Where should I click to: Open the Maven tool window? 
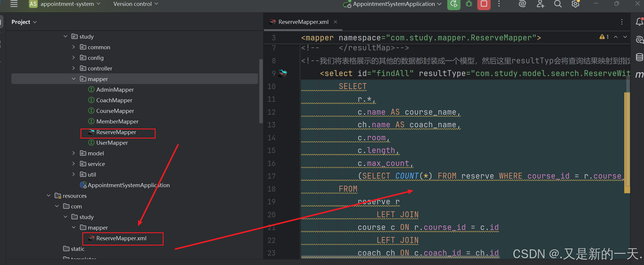pyautogui.click(x=639, y=75)
